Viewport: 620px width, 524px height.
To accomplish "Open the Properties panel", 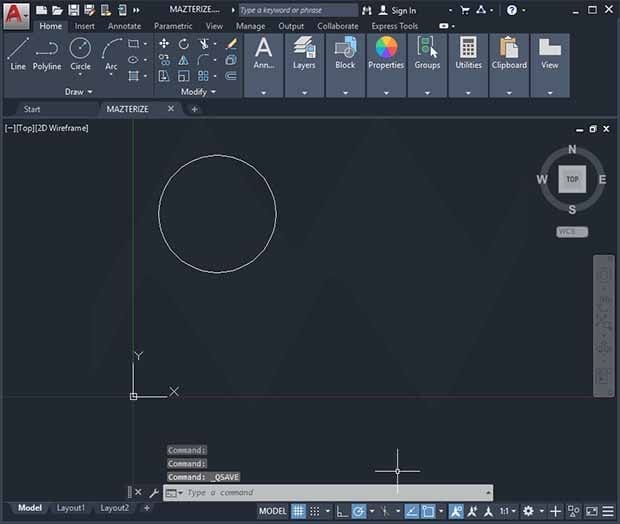I will 386,65.
